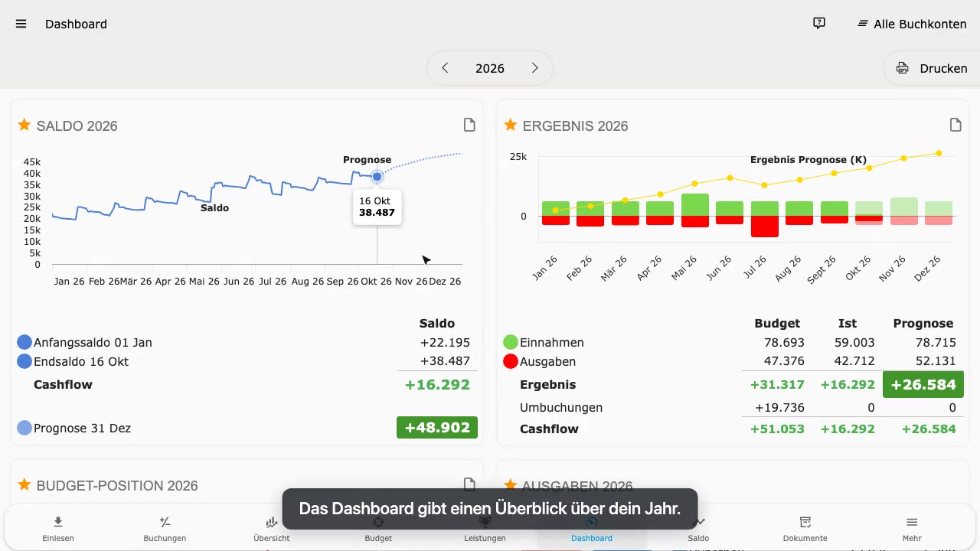This screenshot has height=551, width=980.
Task: Open the Übersicht chart icon
Action: point(272,522)
